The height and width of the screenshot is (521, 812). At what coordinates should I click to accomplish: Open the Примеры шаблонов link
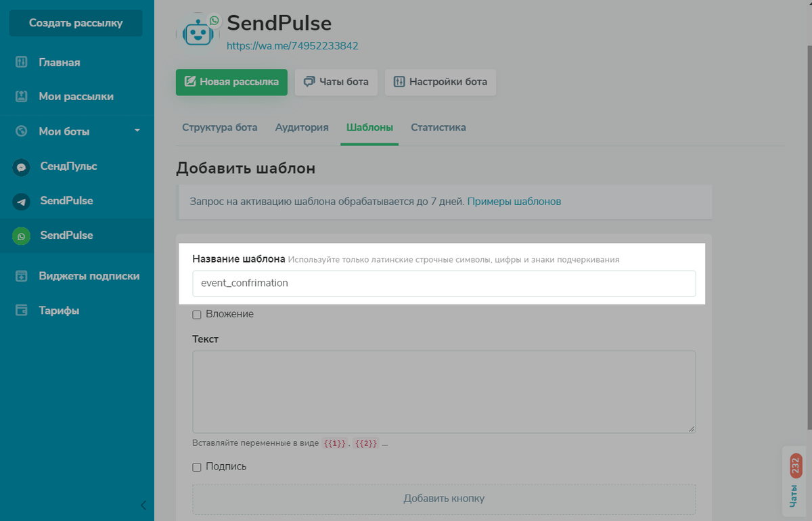(x=514, y=202)
